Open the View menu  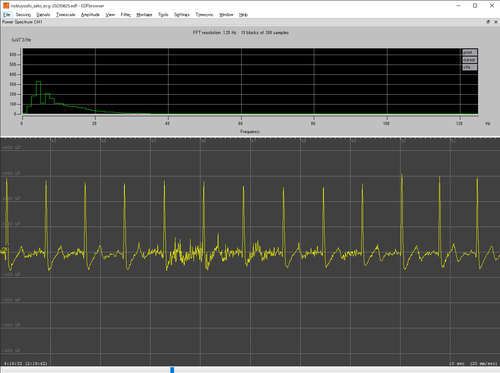(110, 15)
